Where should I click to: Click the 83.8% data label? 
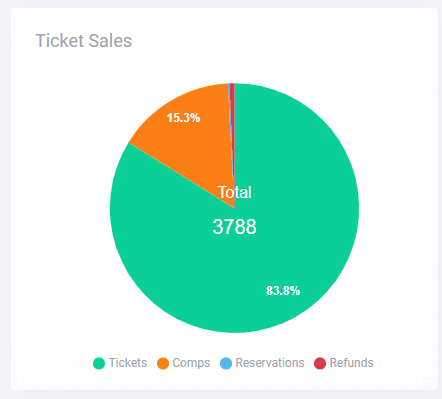coord(283,291)
